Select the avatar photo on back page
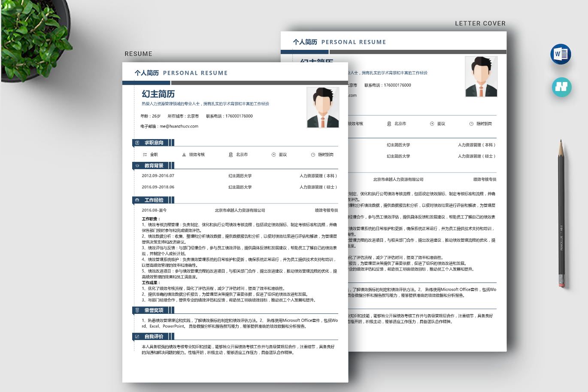 pyautogui.click(x=481, y=76)
